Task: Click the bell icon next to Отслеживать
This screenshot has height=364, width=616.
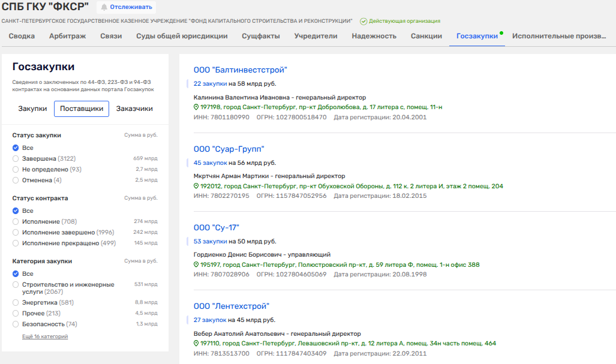Action: click(x=104, y=8)
